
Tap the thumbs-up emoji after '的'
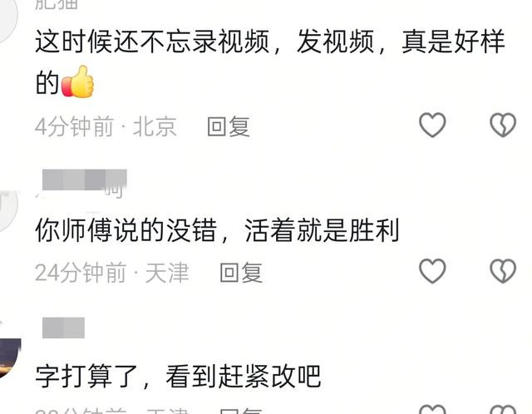tap(77, 81)
